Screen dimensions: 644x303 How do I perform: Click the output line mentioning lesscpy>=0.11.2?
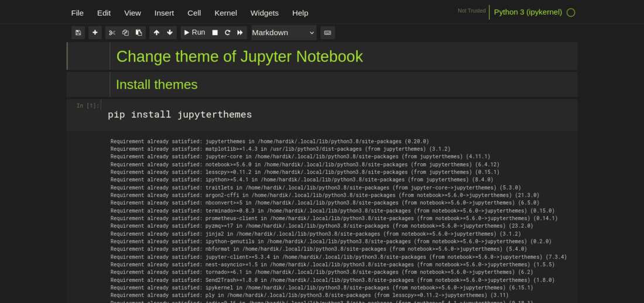click(305, 172)
